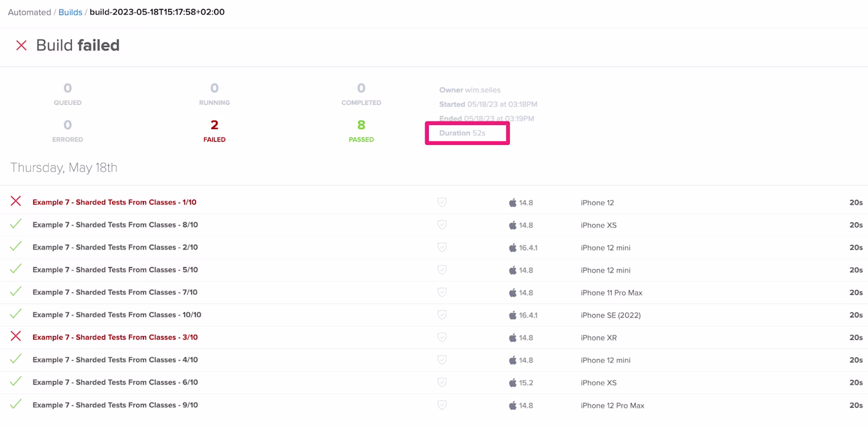Click the RUNNING count

pyautogui.click(x=215, y=89)
